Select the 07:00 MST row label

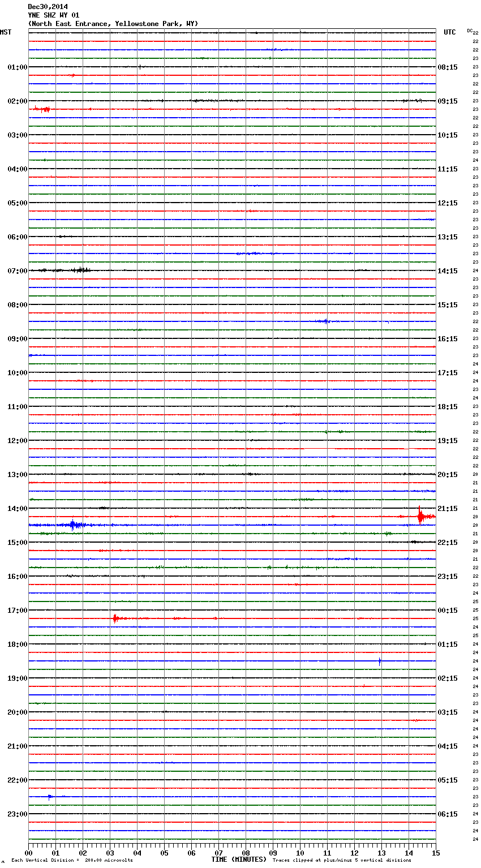18,271
